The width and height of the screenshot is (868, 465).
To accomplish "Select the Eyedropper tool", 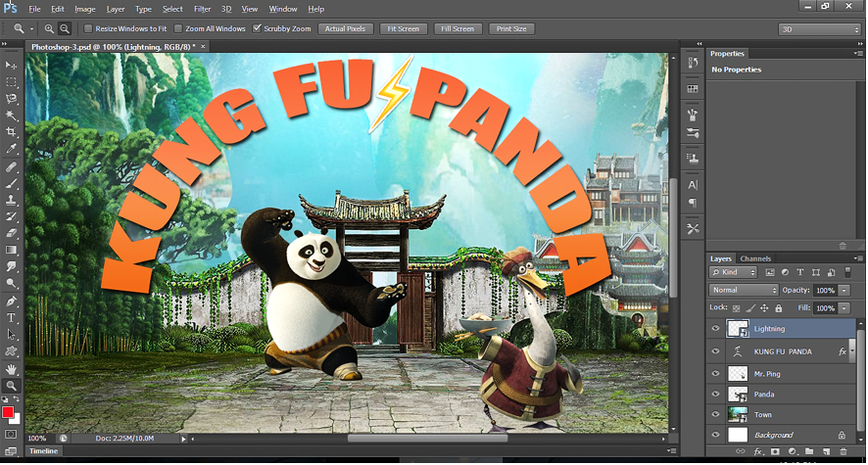I will [11, 148].
